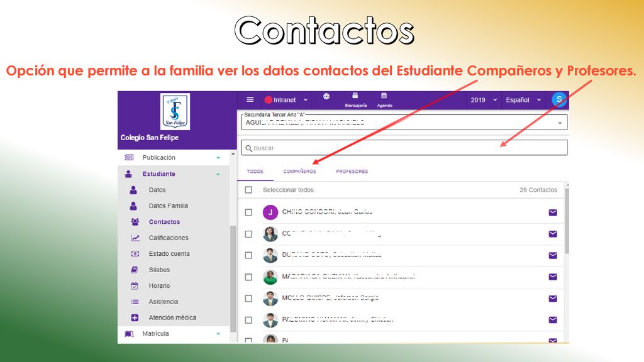644x362 pixels.
Task: Expand the Matrícula menu arrow
Action: pyautogui.click(x=218, y=334)
